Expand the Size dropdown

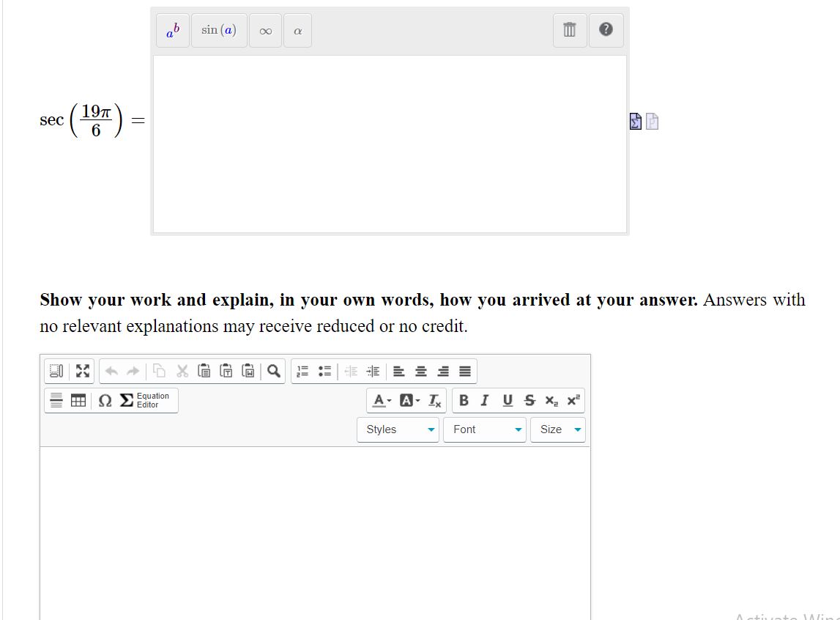(x=557, y=429)
